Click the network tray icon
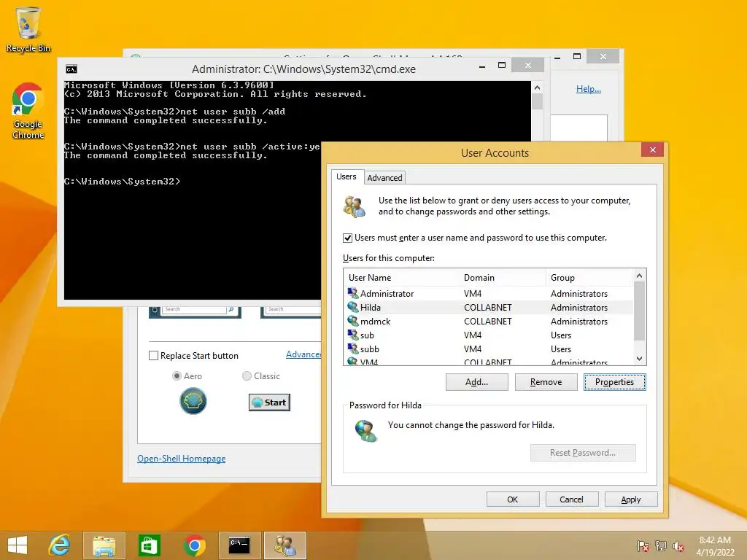 [661, 545]
